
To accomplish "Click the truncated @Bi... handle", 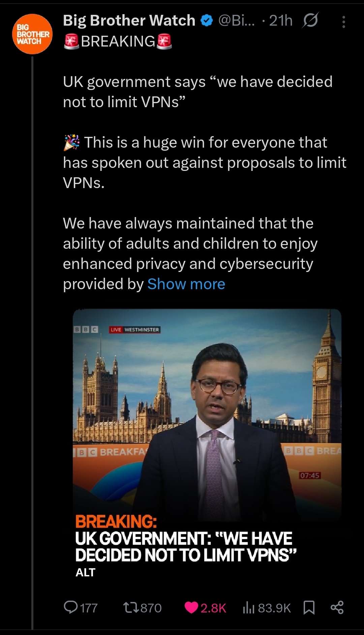I will (237, 21).
